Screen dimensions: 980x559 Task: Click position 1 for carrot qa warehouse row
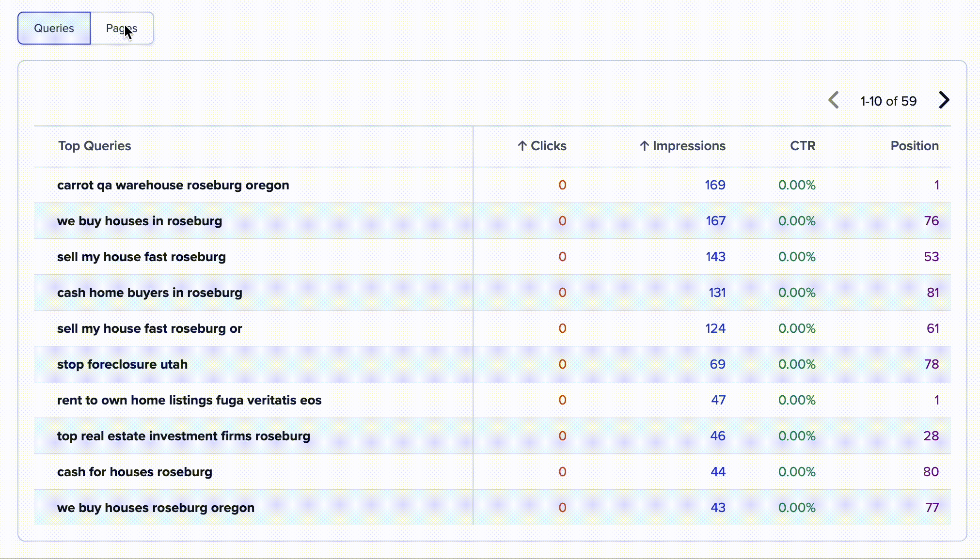tap(937, 185)
